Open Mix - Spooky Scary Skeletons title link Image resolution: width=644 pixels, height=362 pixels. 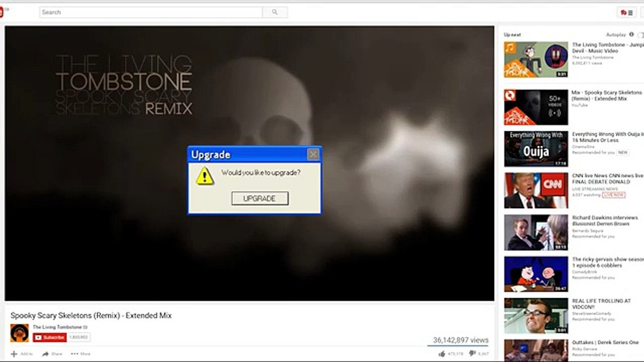click(607, 96)
